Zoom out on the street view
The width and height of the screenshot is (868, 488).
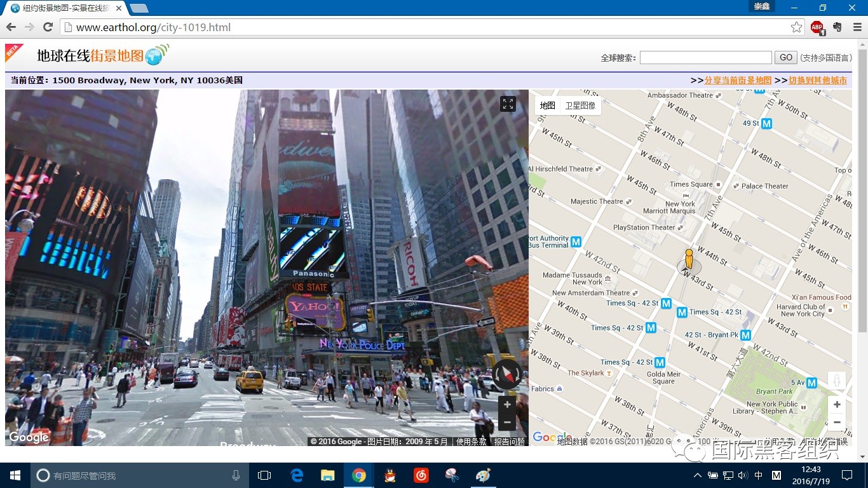[507, 422]
